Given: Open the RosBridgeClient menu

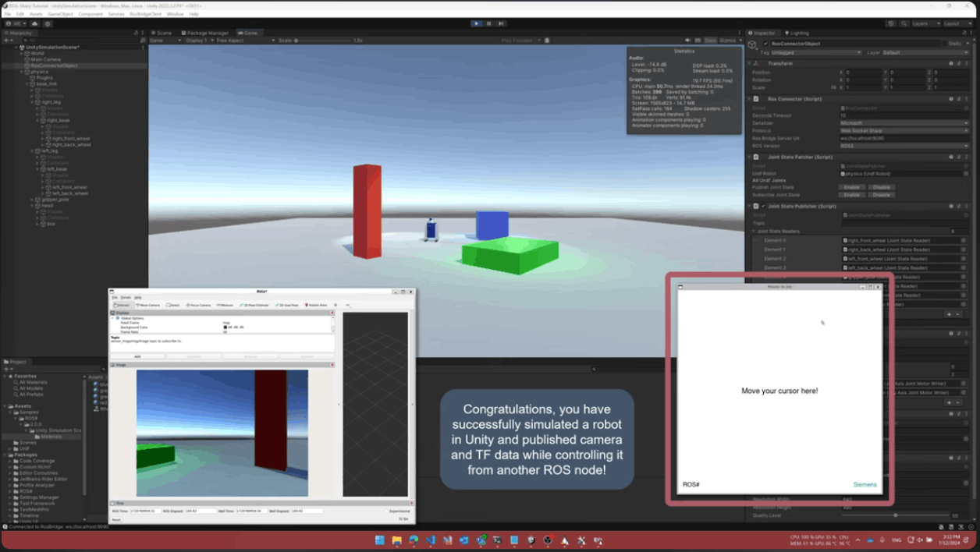Looking at the screenshot, I should coord(145,14).
